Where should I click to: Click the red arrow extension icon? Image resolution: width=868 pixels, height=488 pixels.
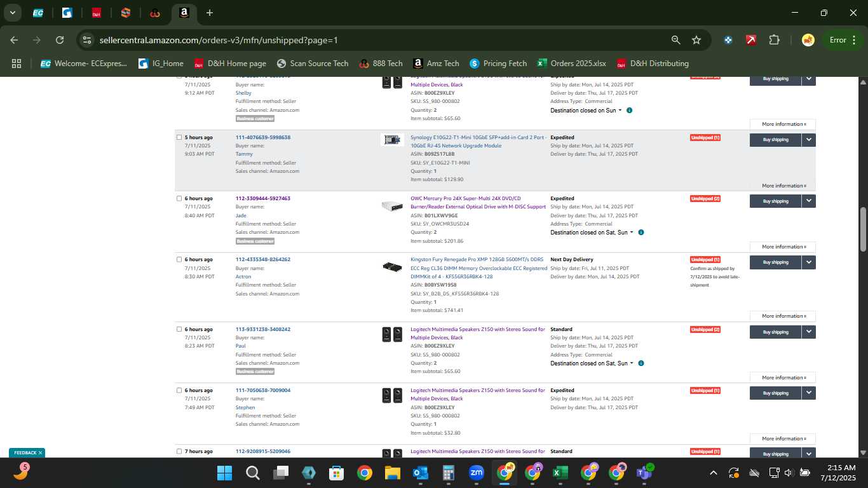coord(751,40)
